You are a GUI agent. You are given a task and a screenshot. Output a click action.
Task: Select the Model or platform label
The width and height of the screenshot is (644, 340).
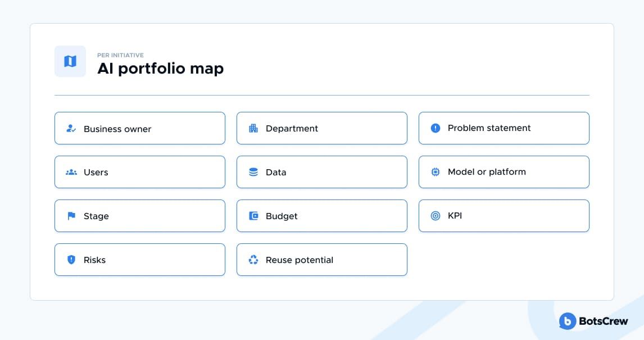(487, 172)
